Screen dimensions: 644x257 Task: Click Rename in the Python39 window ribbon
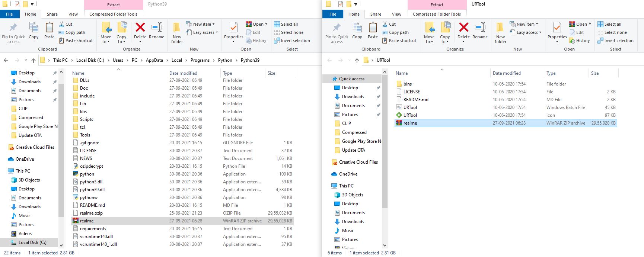(x=157, y=30)
